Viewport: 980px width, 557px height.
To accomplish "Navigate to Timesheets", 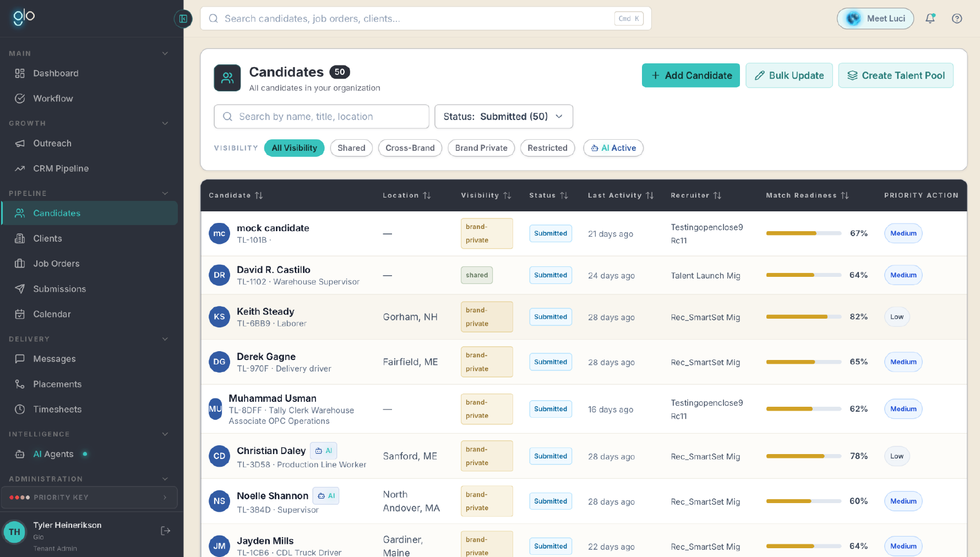I will point(89,409).
